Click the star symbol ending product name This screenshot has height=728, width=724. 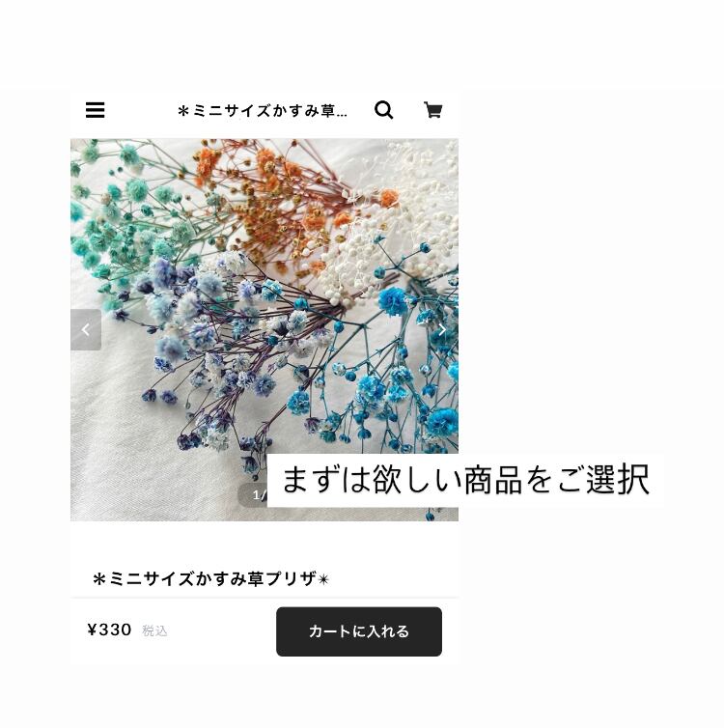323,579
